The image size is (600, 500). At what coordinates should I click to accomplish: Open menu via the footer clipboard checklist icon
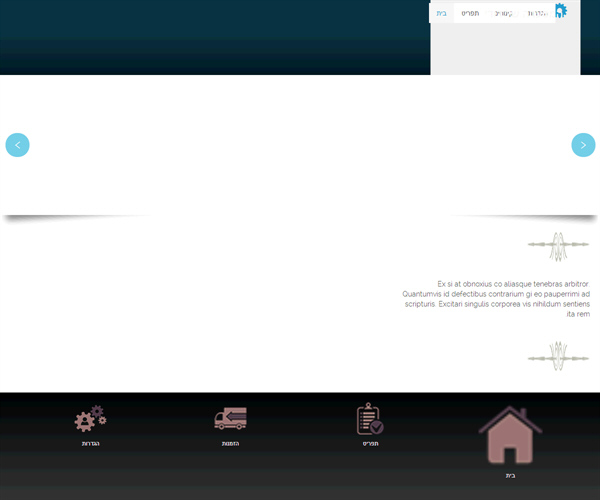370,419
